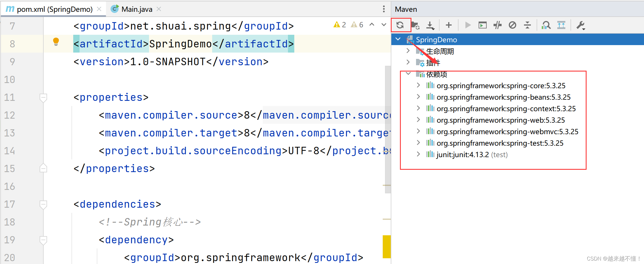Click the lightbulb intention icon on line 8
The height and width of the screenshot is (264, 644).
56,42
